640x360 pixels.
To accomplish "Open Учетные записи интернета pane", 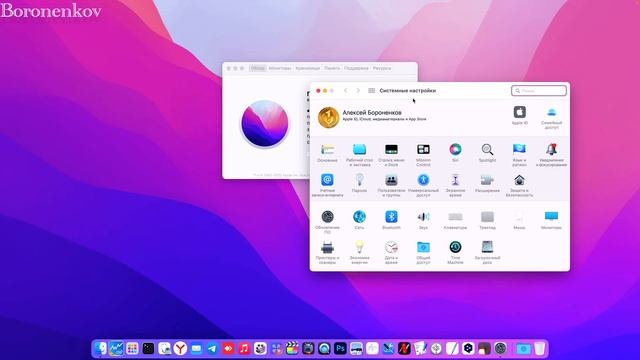I will click(x=327, y=180).
